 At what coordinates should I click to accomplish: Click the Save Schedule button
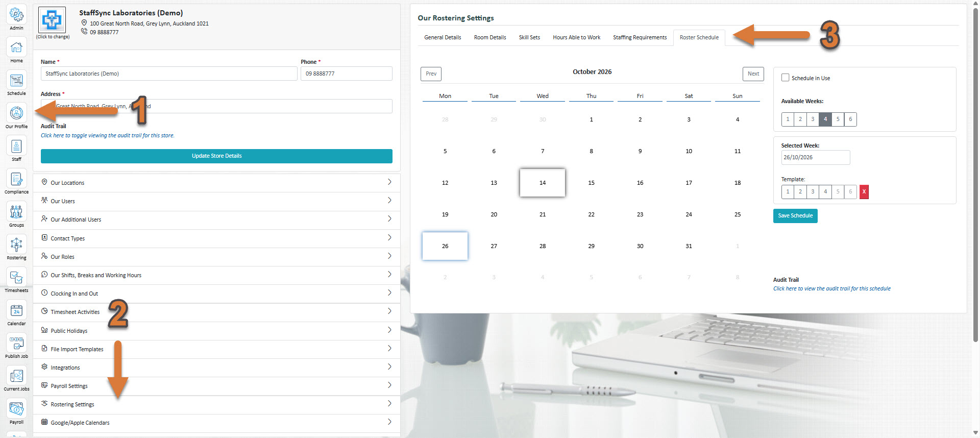point(795,216)
